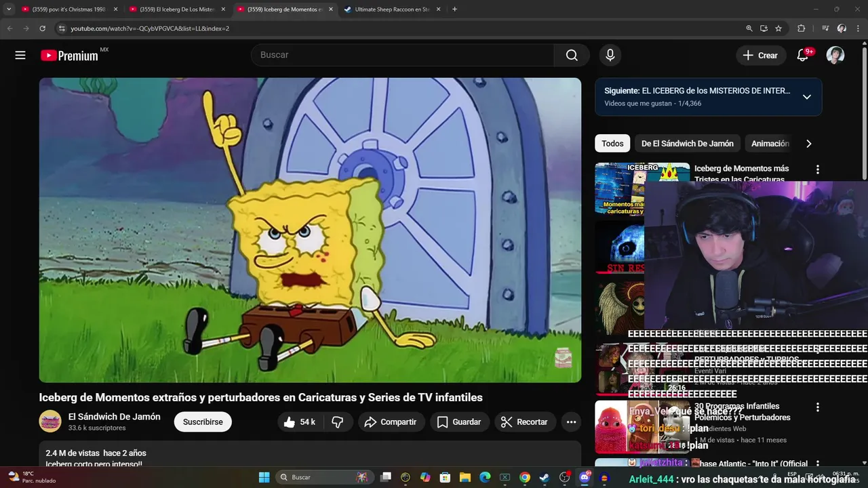Open tab search dropdown arrow
Screen dimensions: 868x488
pos(9,9)
